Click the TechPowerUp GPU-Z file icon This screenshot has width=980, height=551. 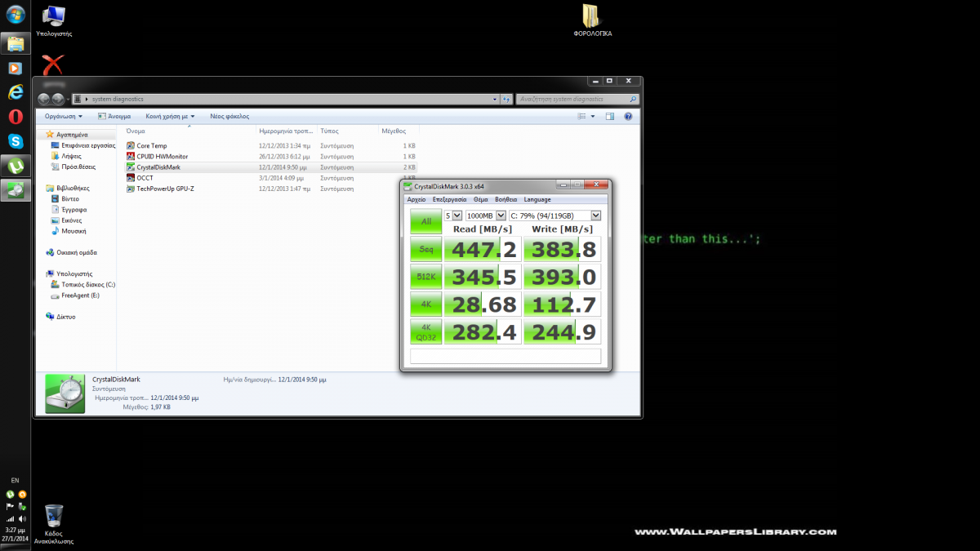pyautogui.click(x=131, y=188)
